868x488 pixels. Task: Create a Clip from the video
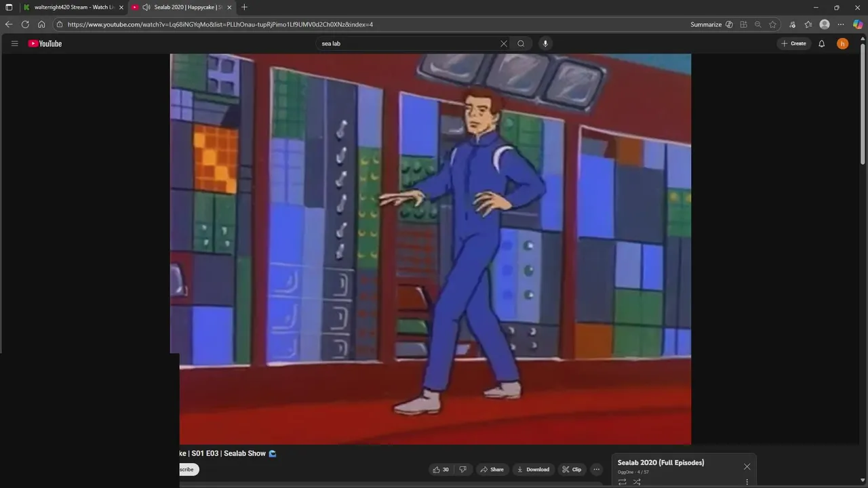click(572, 469)
